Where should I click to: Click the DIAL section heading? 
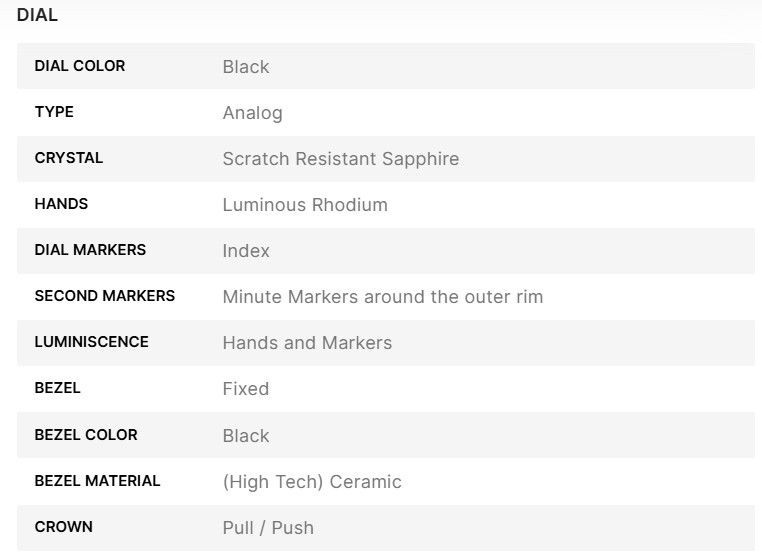coord(37,15)
